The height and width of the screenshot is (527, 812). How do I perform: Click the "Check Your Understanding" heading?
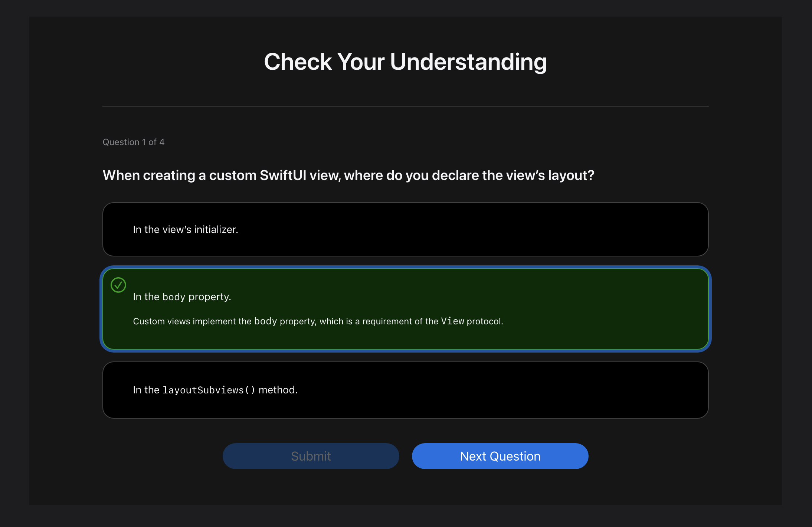[x=405, y=62]
